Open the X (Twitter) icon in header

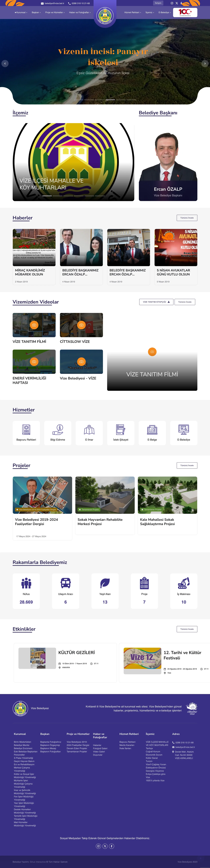(x=177, y=3)
